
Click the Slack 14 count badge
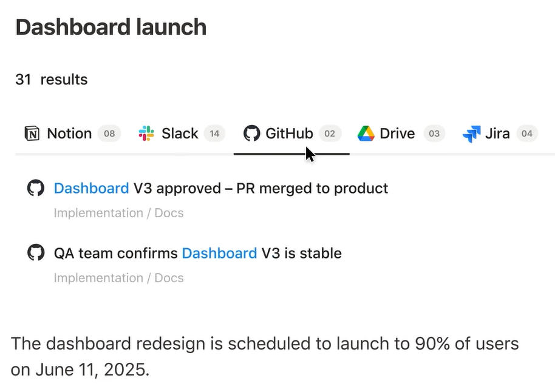(214, 133)
